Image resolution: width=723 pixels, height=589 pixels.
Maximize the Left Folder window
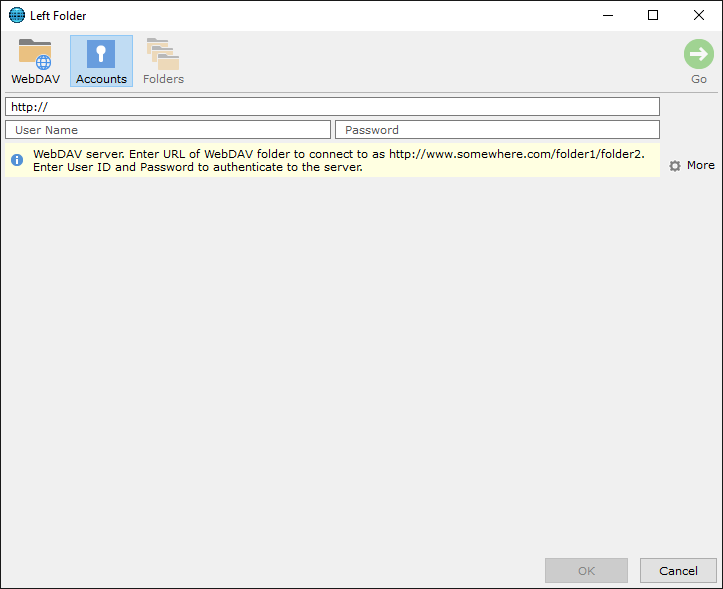coord(653,15)
